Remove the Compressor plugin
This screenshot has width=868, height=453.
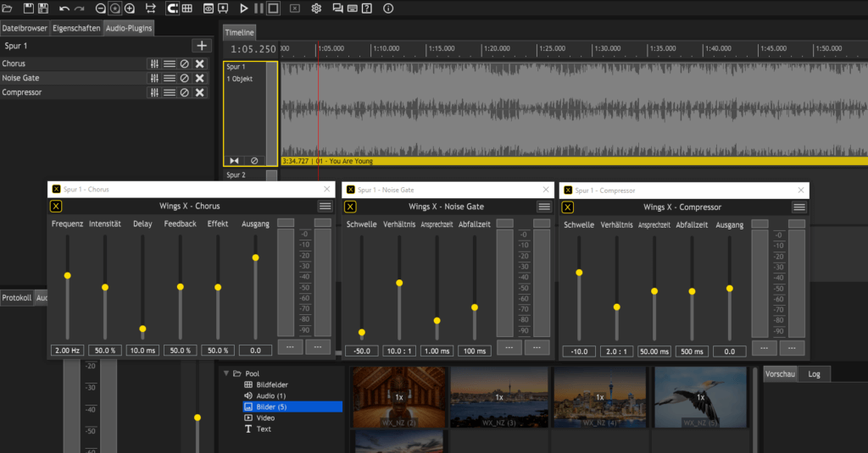200,92
